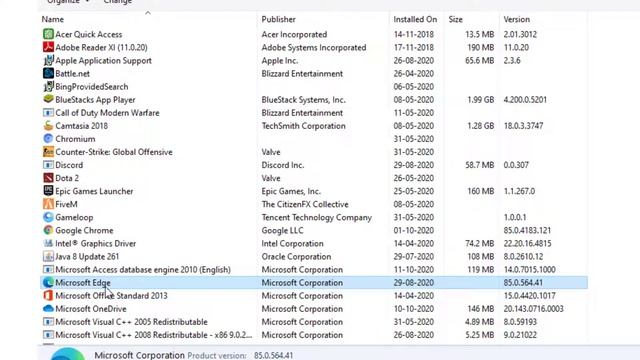
Task: Click the Java 8 Update 261 icon
Action: tap(48, 256)
